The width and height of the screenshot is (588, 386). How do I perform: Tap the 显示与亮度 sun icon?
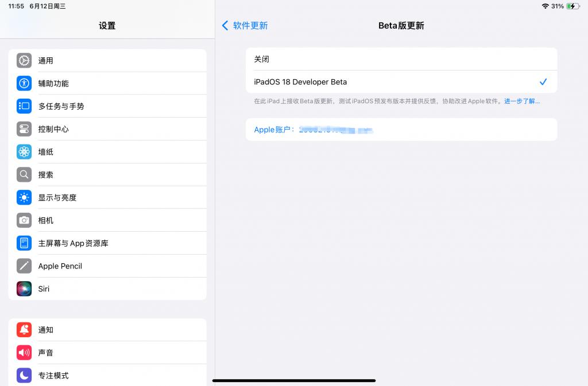click(x=24, y=198)
